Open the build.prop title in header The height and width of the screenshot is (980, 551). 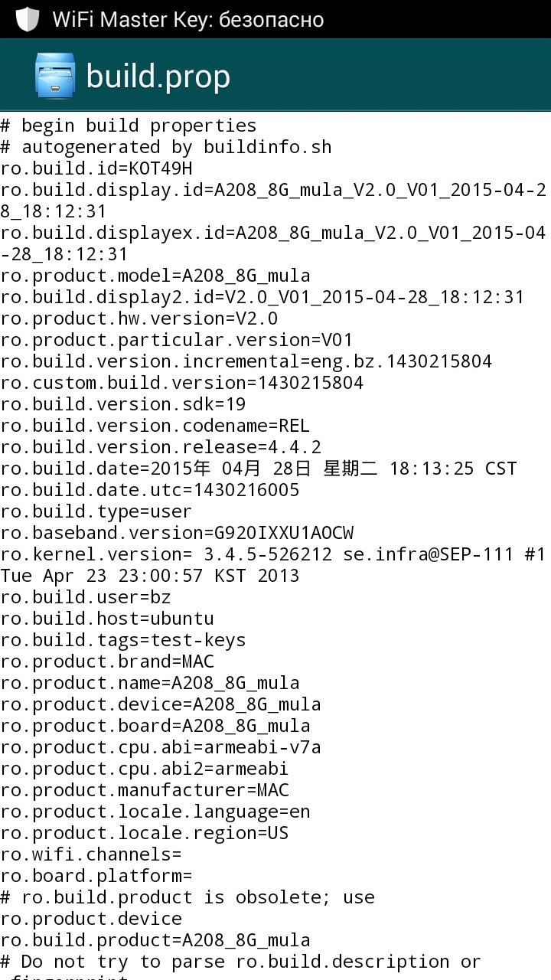[x=158, y=77]
